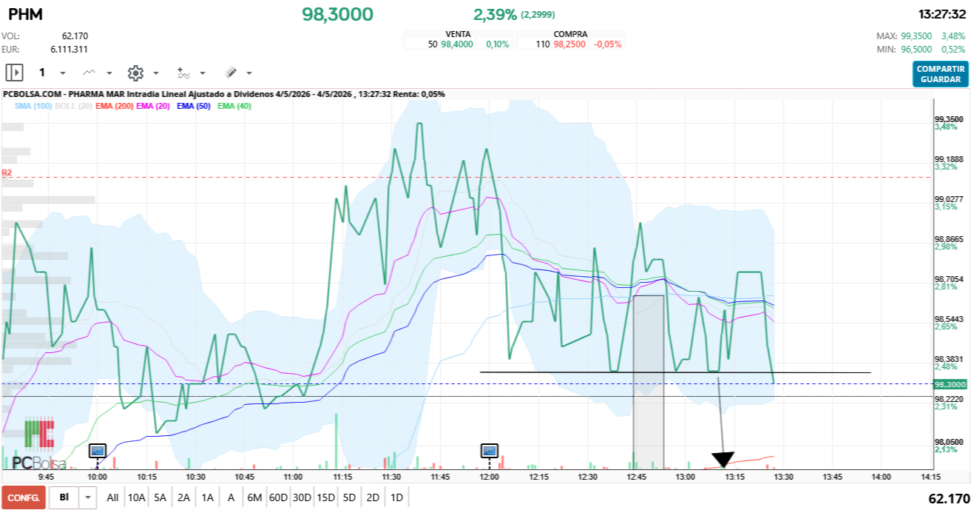Click the event marker icon at 12:00
This screenshot has height=513, width=980.
[489, 449]
